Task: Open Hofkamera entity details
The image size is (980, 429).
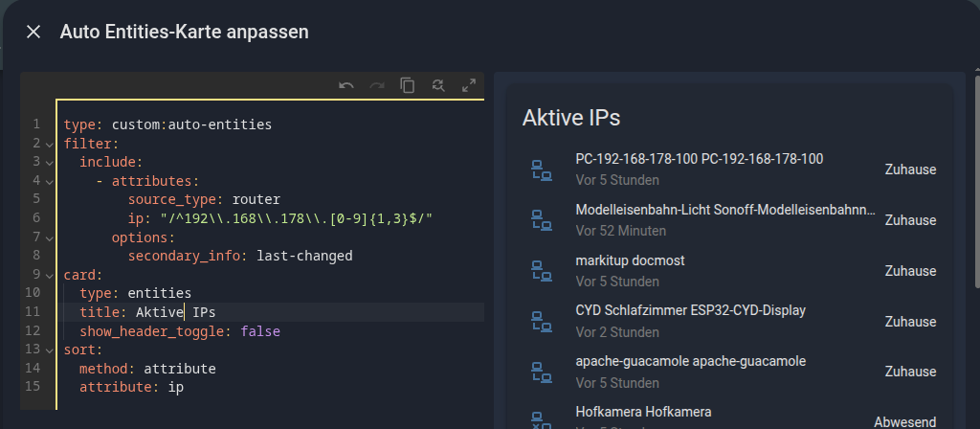Action: click(x=643, y=413)
